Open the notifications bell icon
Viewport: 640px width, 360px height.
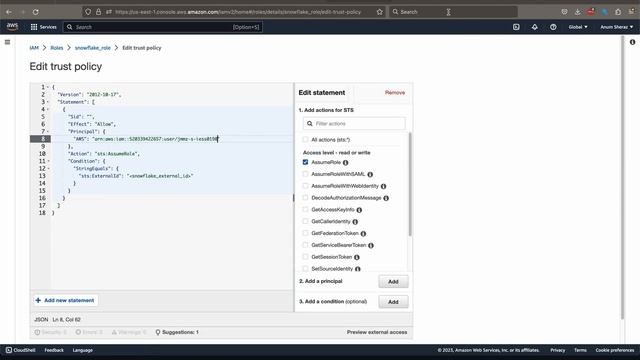(x=534, y=27)
